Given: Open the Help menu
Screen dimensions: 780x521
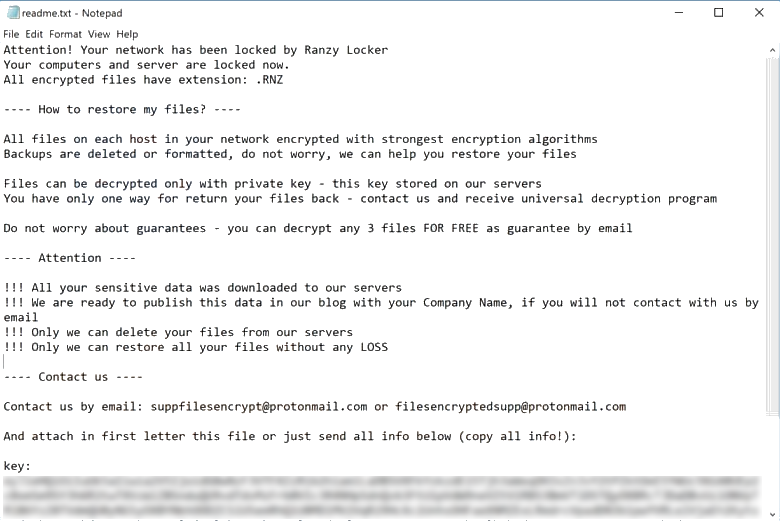Looking at the screenshot, I should click(x=127, y=34).
